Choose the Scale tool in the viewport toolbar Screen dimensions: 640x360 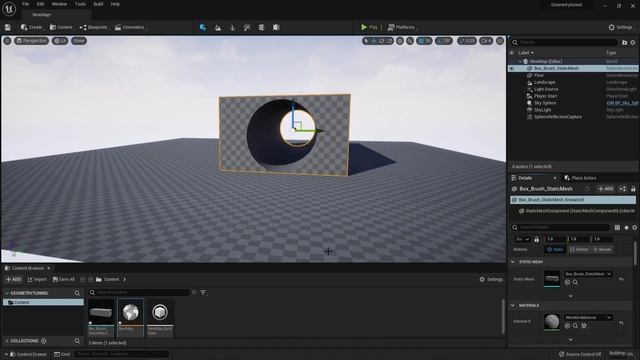click(x=389, y=41)
